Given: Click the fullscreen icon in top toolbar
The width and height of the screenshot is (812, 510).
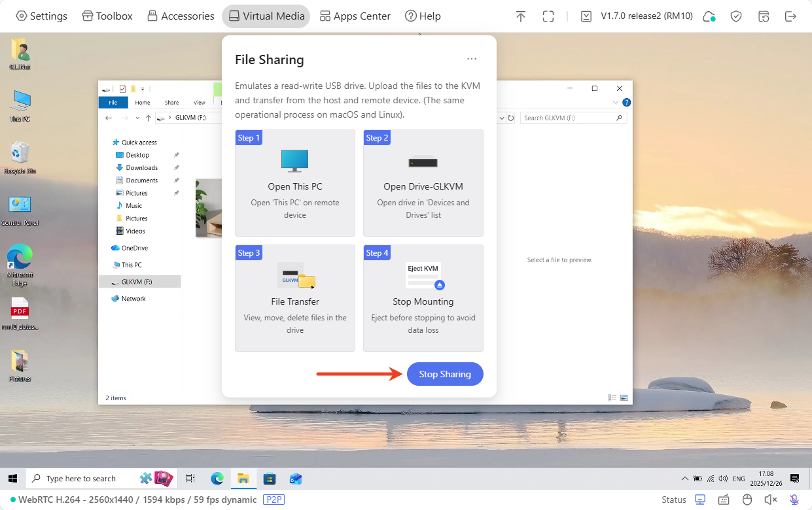Looking at the screenshot, I should 548,16.
